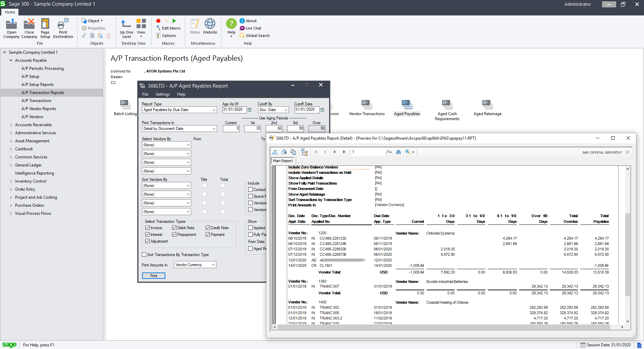Run a macro with the green play icon
Viewport: 644px width, 349px height.
174,21
